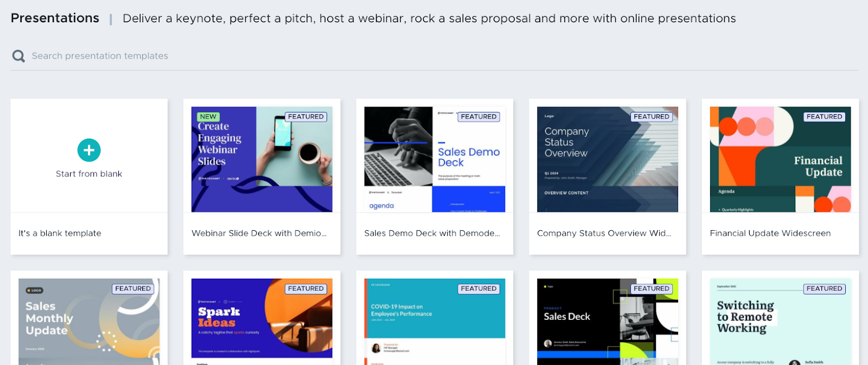Click the Presentations heading
Image resolution: width=868 pixels, height=365 pixels.
55,18
